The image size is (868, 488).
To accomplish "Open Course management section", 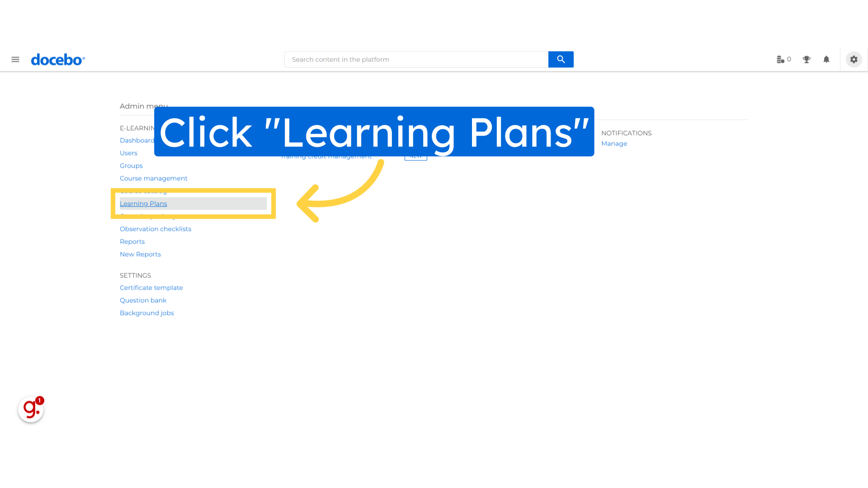I will tap(153, 178).
